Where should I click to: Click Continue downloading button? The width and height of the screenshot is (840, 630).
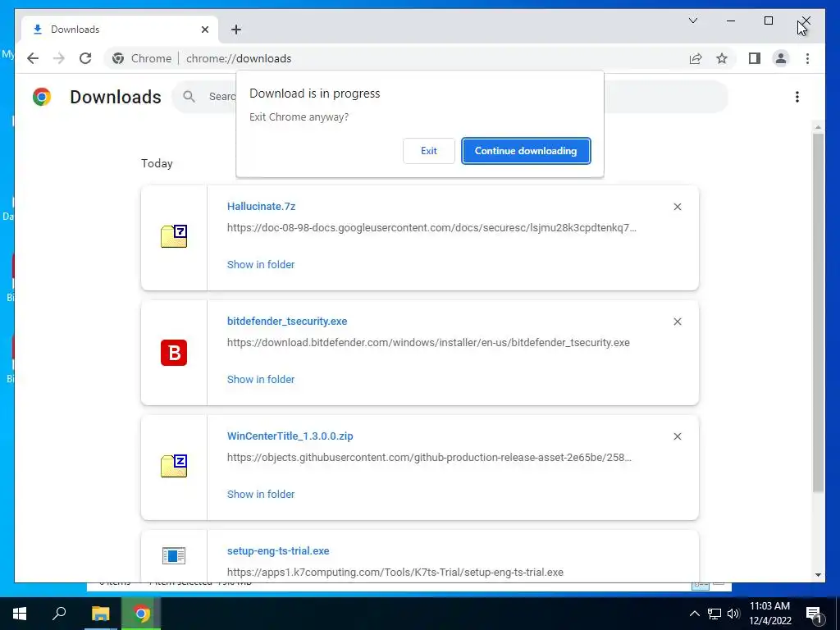(x=526, y=151)
